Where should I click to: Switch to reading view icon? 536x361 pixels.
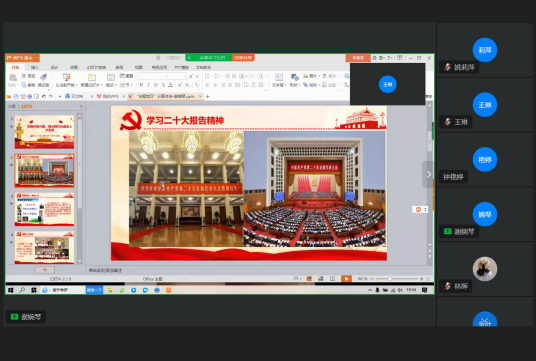[332, 279]
